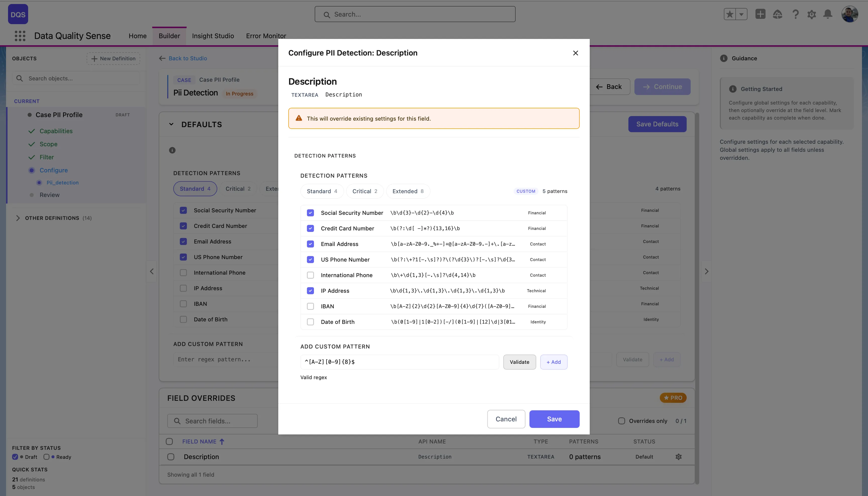Open the app grid launcher

[19, 36]
